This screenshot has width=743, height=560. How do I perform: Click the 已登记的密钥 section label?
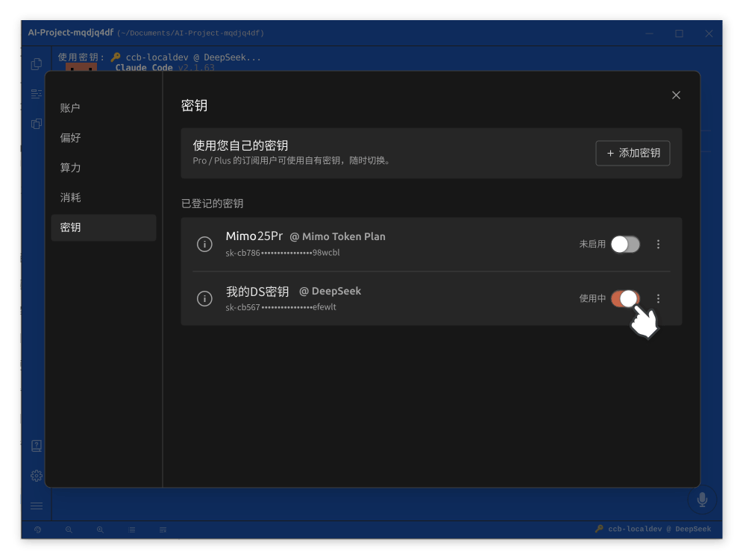(213, 204)
